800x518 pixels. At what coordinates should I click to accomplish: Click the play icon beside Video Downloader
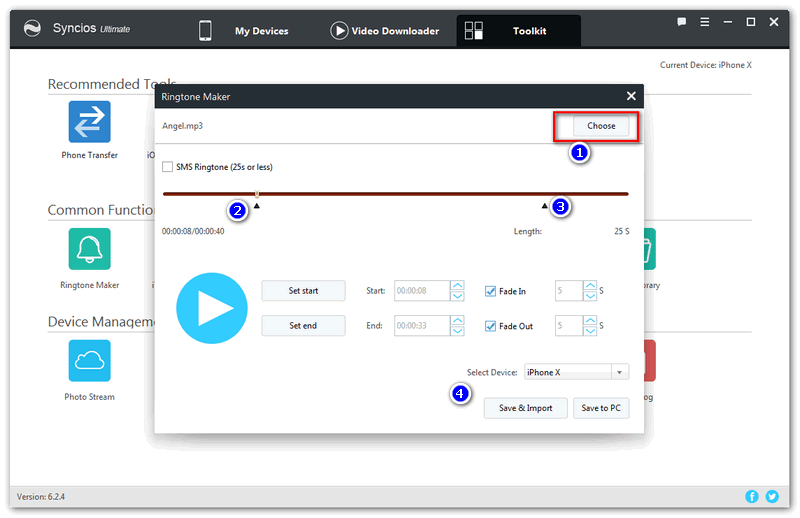click(339, 31)
